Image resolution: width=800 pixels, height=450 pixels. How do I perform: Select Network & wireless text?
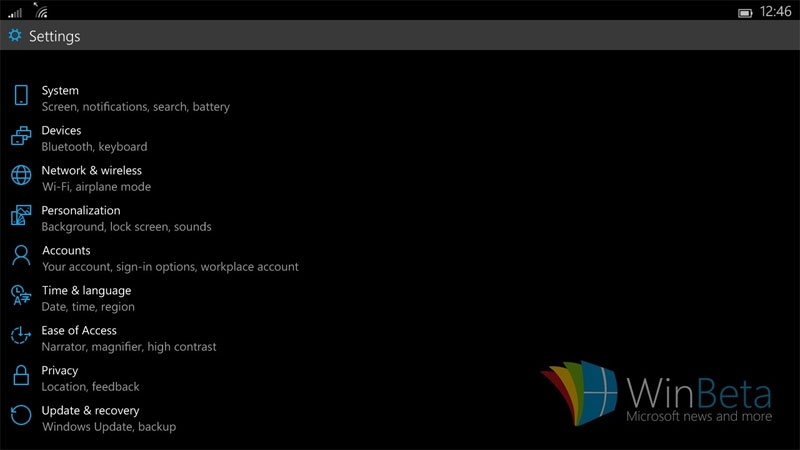[x=91, y=171]
